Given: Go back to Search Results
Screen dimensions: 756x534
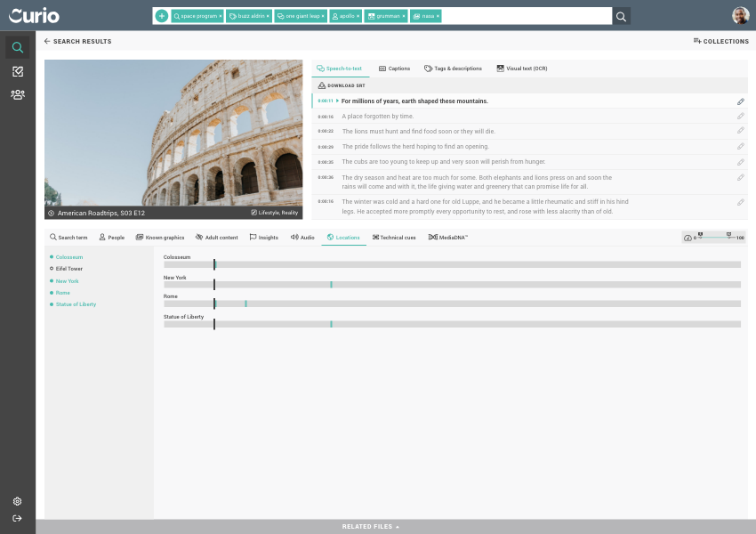Looking at the screenshot, I should tap(77, 41).
